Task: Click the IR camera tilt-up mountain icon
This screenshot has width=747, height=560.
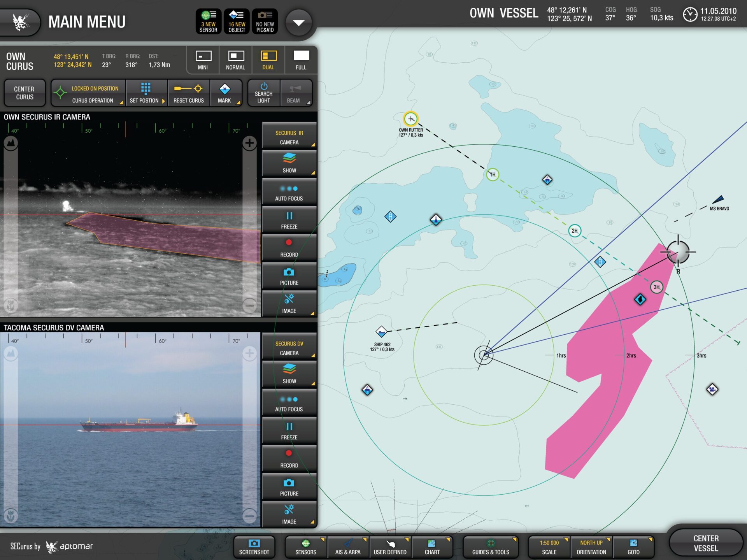Action: pos(11,143)
